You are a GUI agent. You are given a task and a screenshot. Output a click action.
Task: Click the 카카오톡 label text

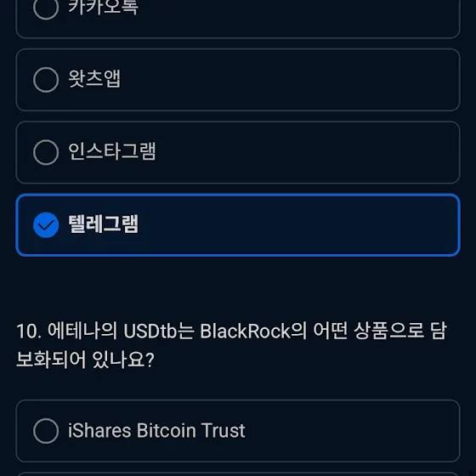click(103, 8)
